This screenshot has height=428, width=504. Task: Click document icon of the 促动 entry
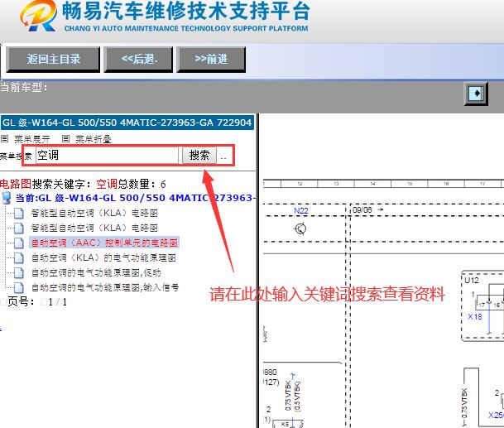pos(19,272)
